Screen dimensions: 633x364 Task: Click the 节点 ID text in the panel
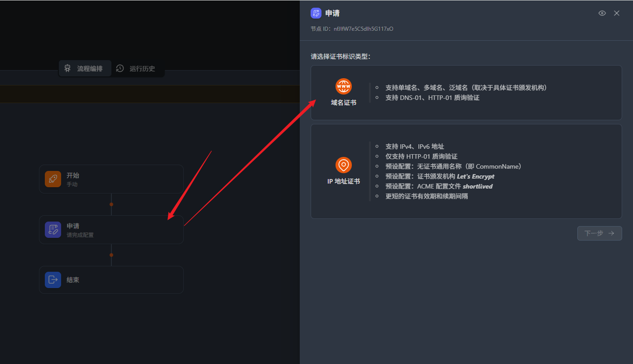[x=352, y=29]
